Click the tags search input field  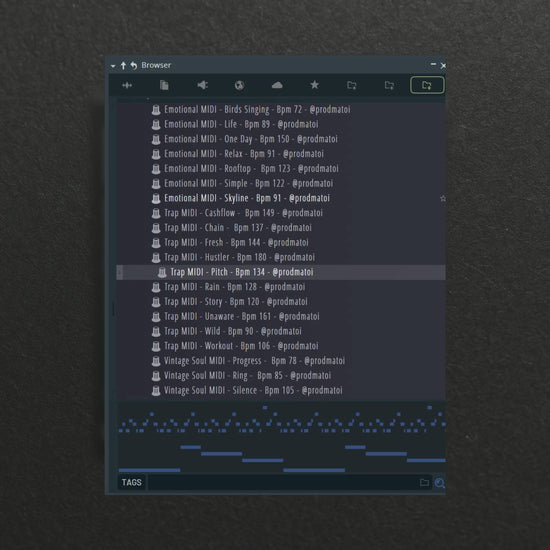(x=282, y=483)
